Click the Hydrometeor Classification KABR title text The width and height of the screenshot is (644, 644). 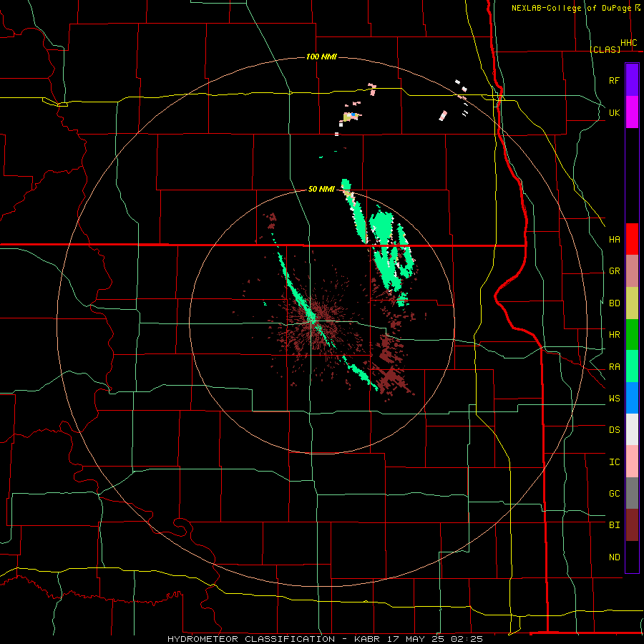tap(325, 639)
